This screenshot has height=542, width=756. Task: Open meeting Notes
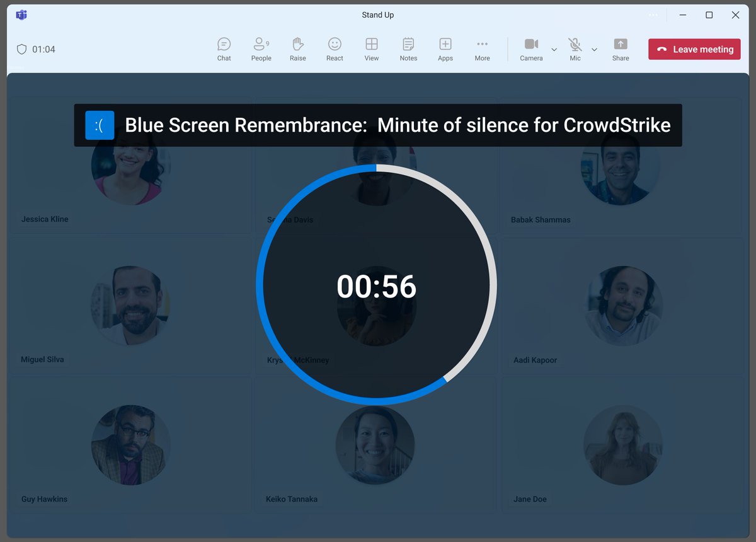[408, 49]
